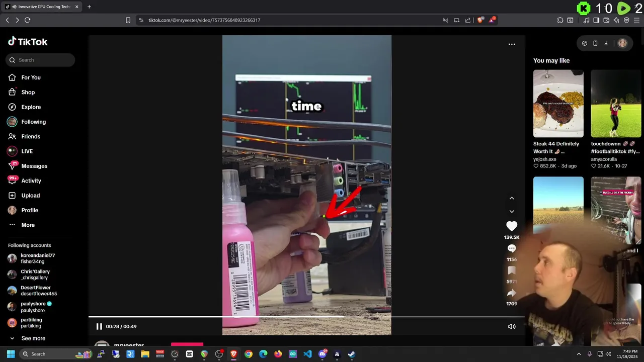Image resolution: width=644 pixels, height=362 pixels.
Task: Open DesertFlower following account
Action: point(39,291)
